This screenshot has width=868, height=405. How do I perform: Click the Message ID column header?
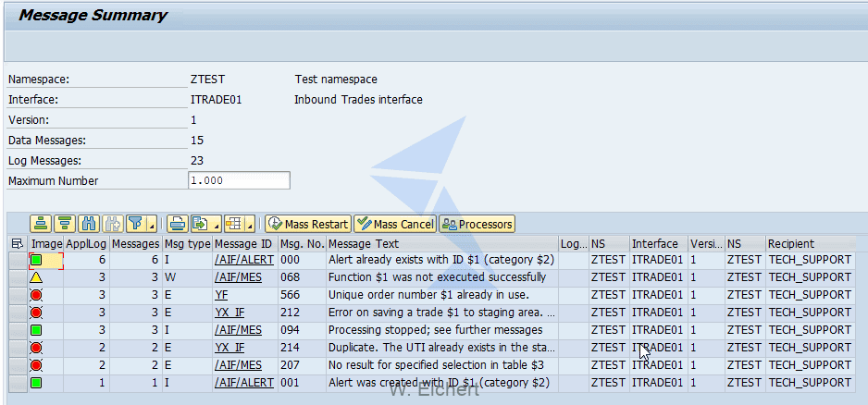click(245, 243)
